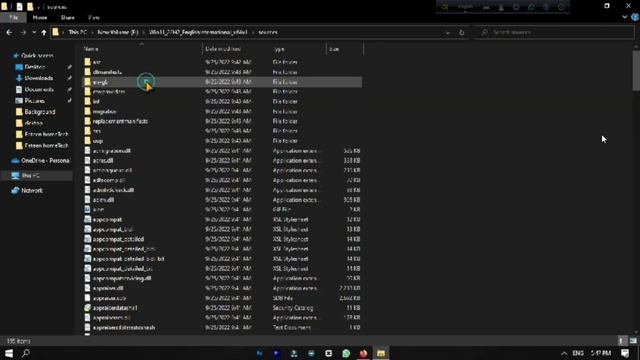Switch to large icons view button
This screenshot has height=360, width=640.
pos(633,340)
